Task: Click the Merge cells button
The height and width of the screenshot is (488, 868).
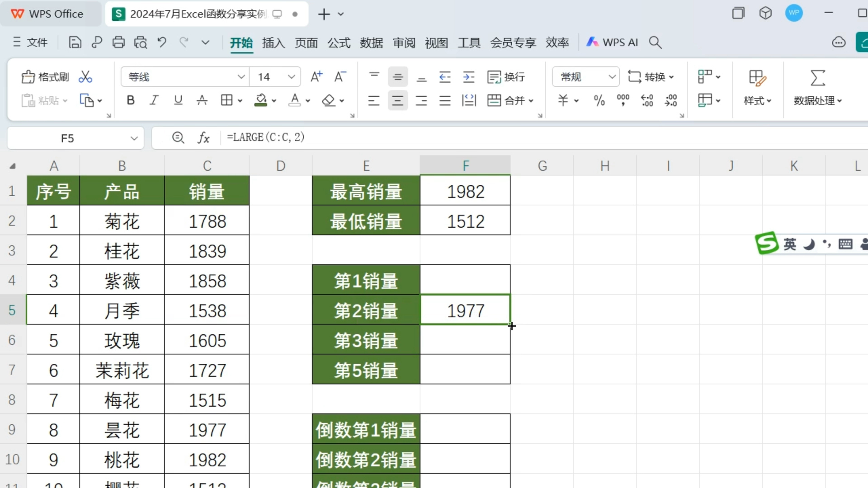Action: tap(511, 100)
